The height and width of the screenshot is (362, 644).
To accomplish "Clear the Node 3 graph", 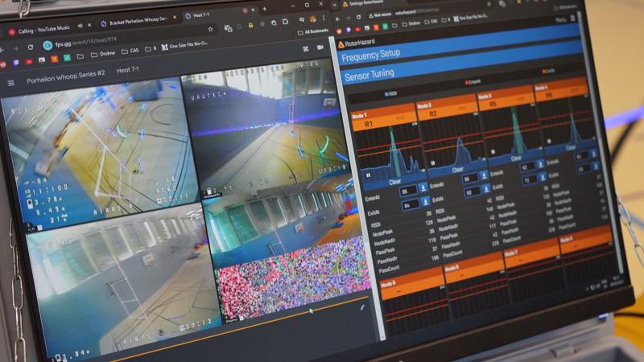I will (x=516, y=158).
